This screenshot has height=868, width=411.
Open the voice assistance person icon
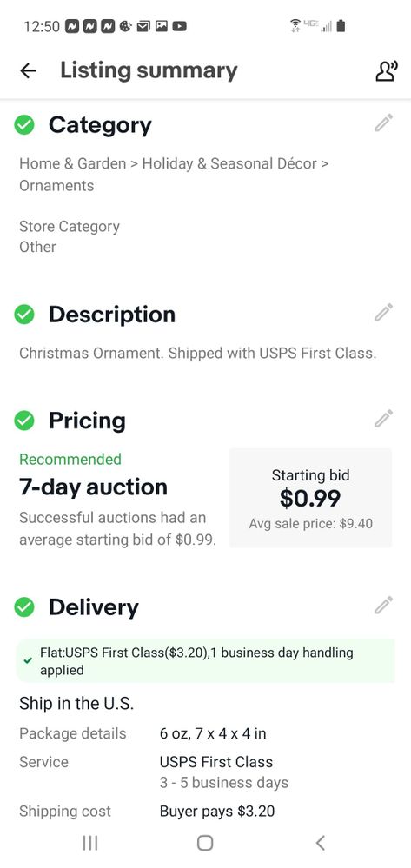coord(386,71)
